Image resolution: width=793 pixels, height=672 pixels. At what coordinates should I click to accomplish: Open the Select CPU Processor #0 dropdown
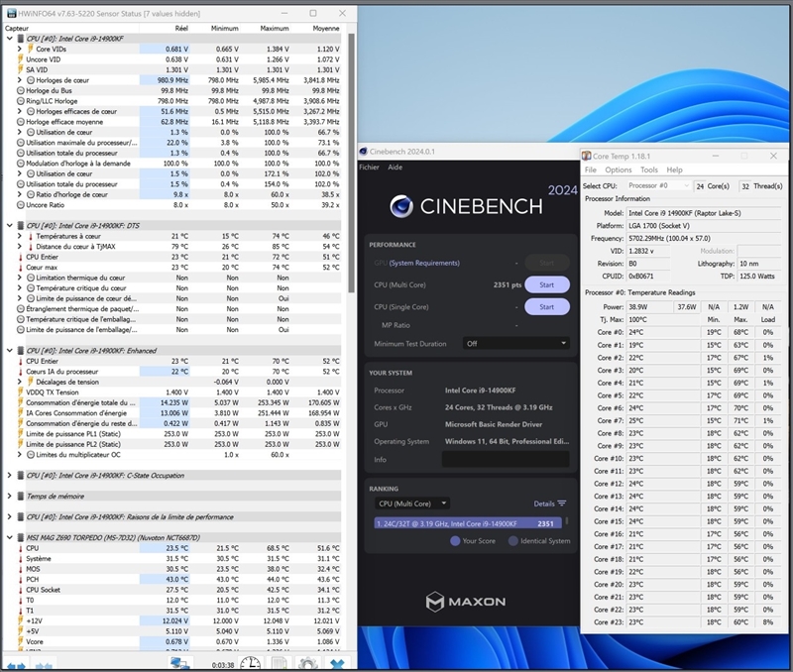pos(658,185)
